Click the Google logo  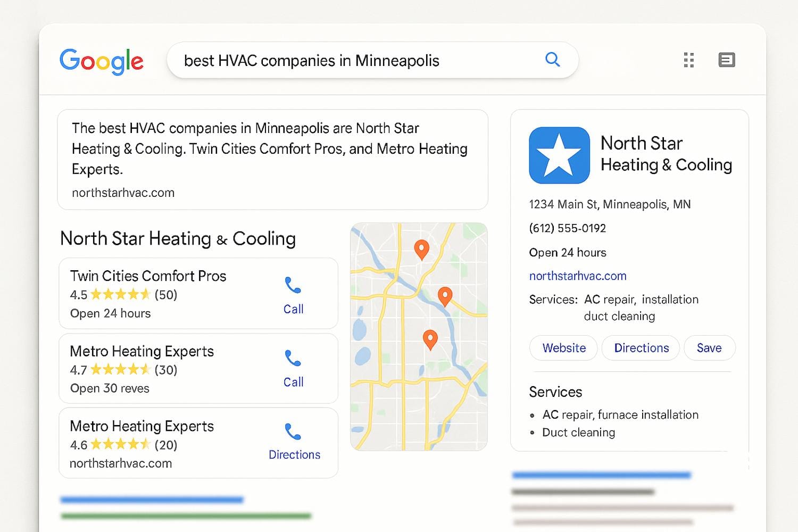click(101, 61)
